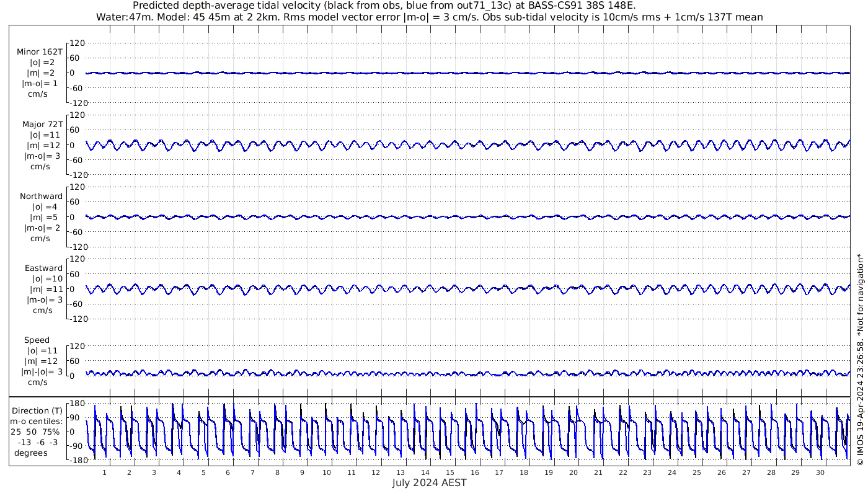Click the 'Minor 162T' panel label
This screenshot has width=868, height=496.
click(40, 52)
